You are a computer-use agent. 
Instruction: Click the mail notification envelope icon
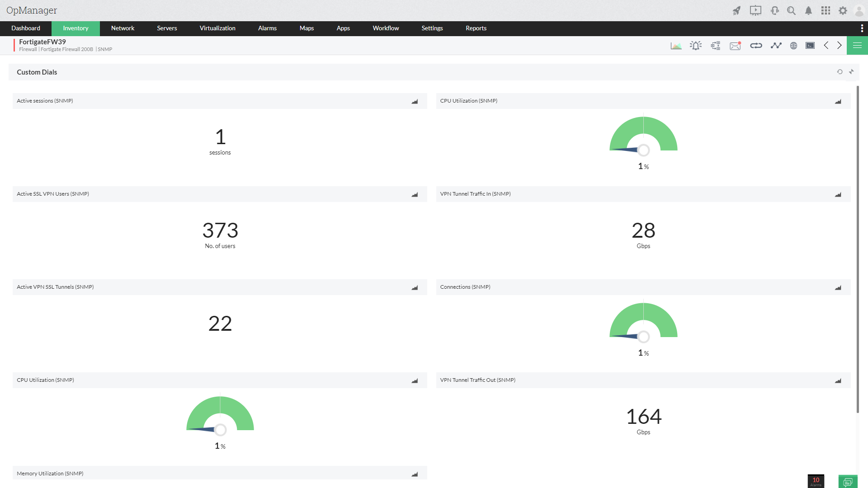pyautogui.click(x=735, y=46)
